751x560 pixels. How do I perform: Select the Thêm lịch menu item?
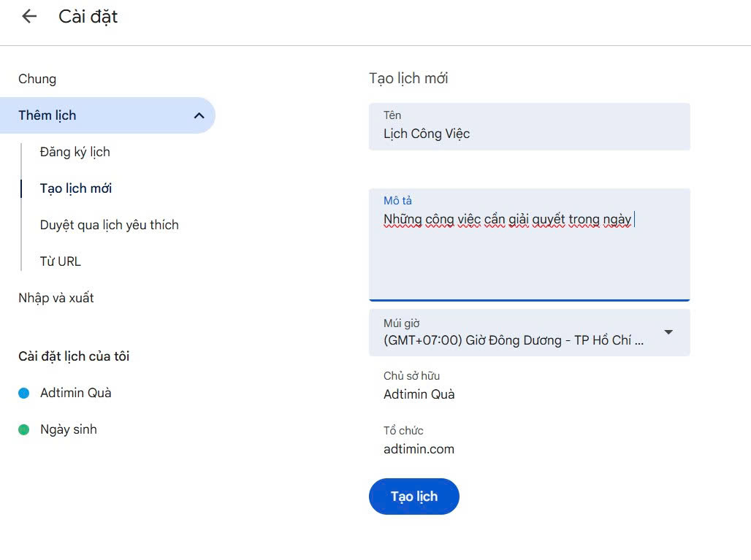[x=47, y=115]
